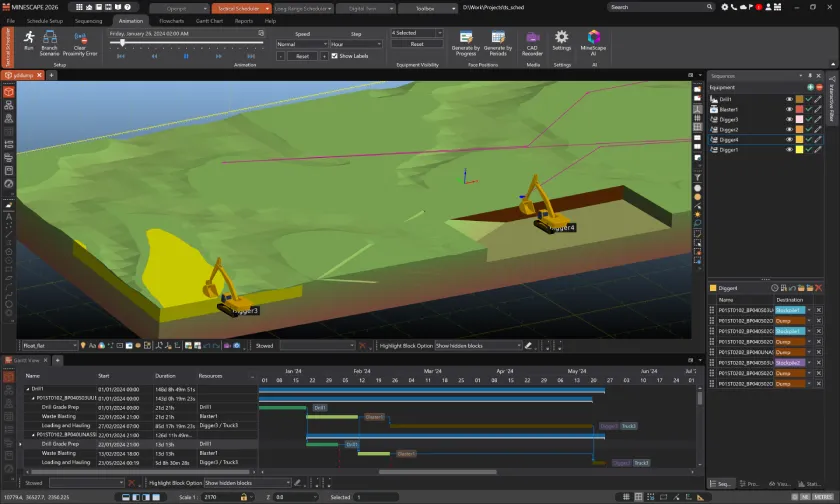Open Float_flat dropdown in view toolbar

click(x=49, y=345)
